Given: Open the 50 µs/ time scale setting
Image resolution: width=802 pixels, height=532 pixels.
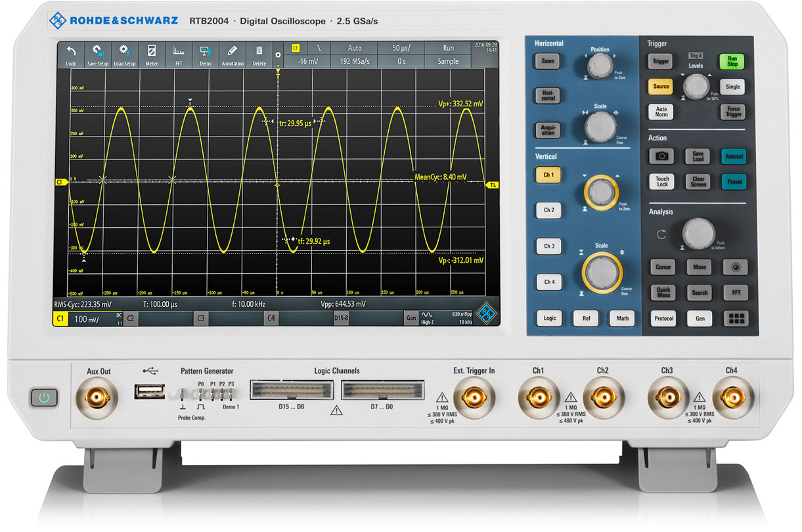Looking at the screenshot, I should pyautogui.click(x=401, y=48).
